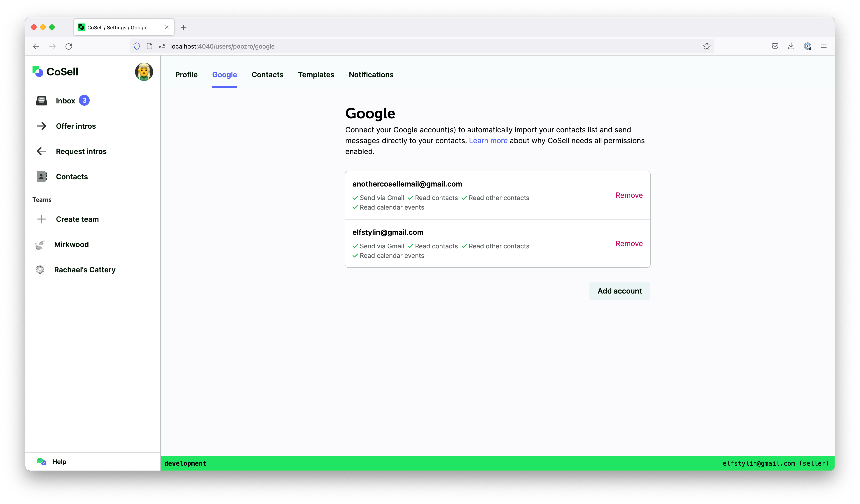
Task: Follow the Learn more link
Action: pos(488,141)
